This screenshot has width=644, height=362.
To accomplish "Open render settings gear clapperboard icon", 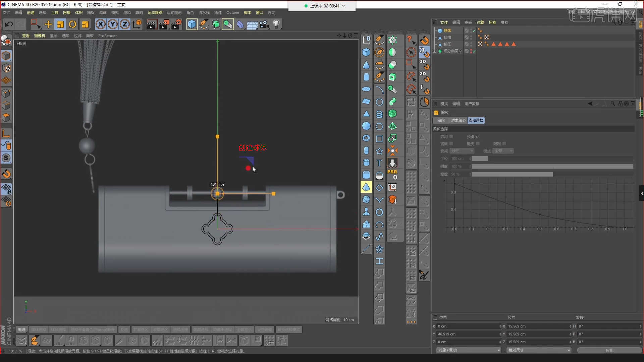I will click(176, 24).
